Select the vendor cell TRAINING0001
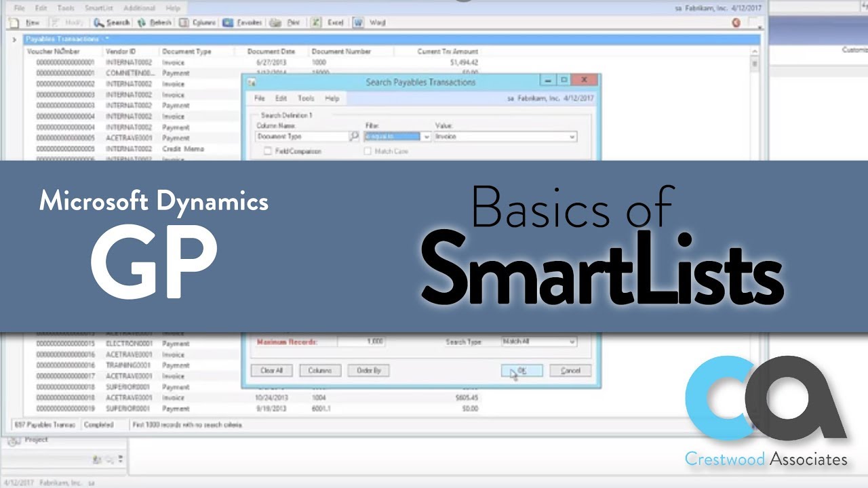 (129, 365)
